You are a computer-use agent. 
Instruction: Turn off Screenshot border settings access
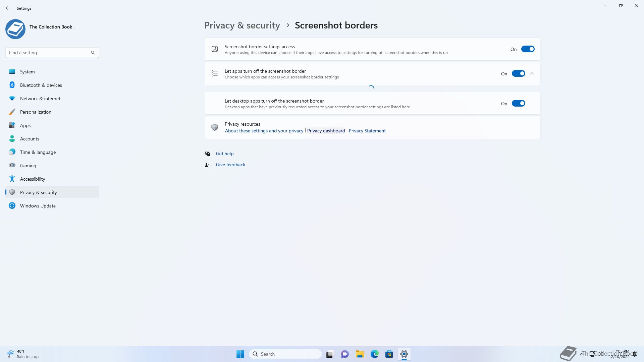pos(528,49)
